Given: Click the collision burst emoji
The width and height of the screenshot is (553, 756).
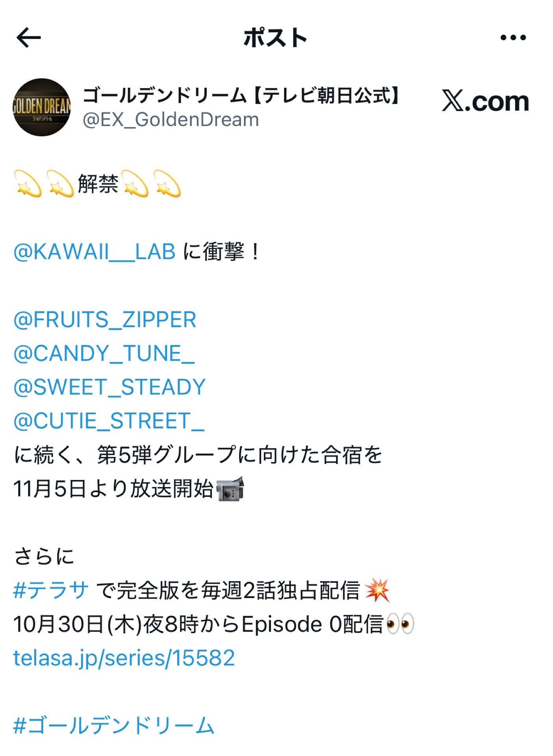Looking at the screenshot, I should click(377, 590).
